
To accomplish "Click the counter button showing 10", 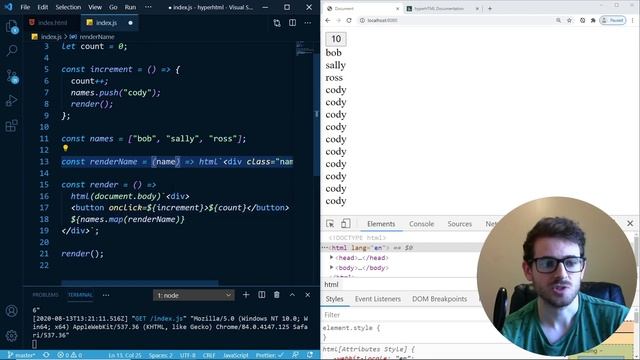I will point(336,39).
